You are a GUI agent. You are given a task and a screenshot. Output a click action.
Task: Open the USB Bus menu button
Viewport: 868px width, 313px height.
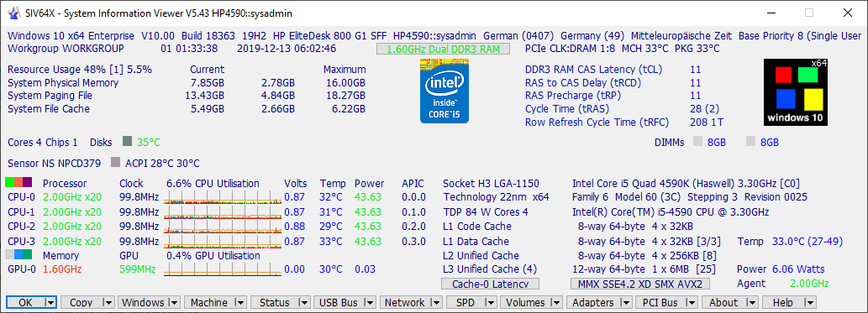click(339, 302)
